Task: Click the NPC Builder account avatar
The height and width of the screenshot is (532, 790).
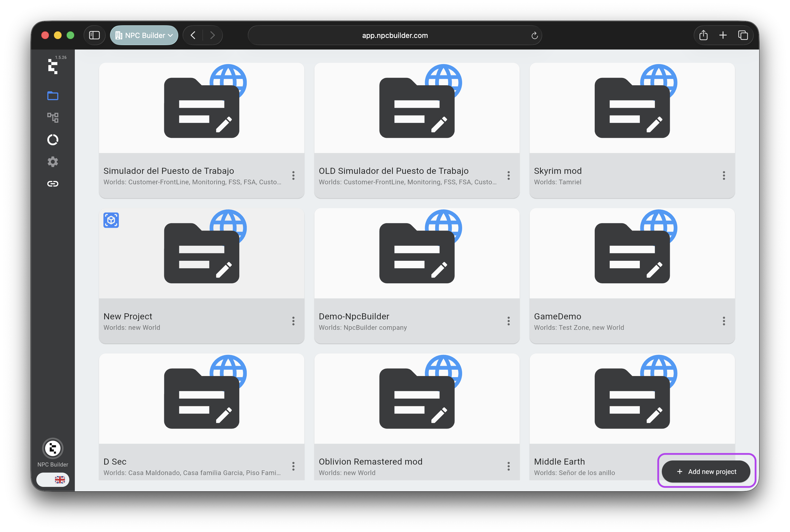Action: pos(53,448)
